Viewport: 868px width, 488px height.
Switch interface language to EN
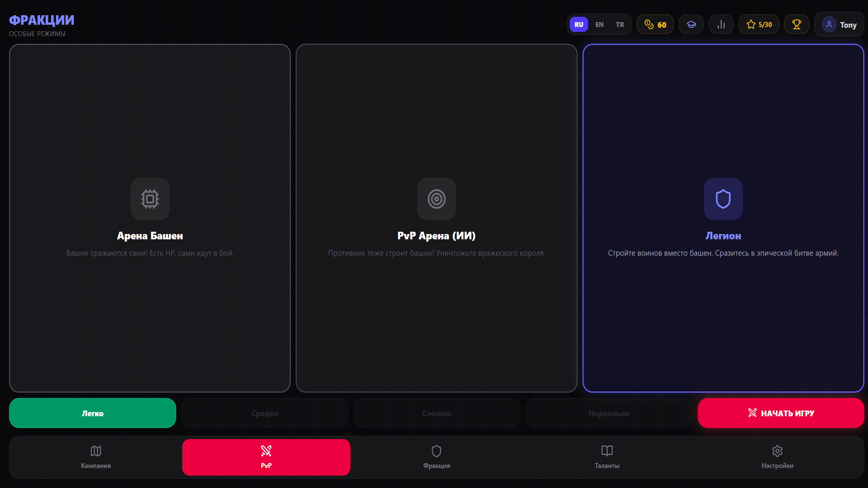[x=599, y=24]
